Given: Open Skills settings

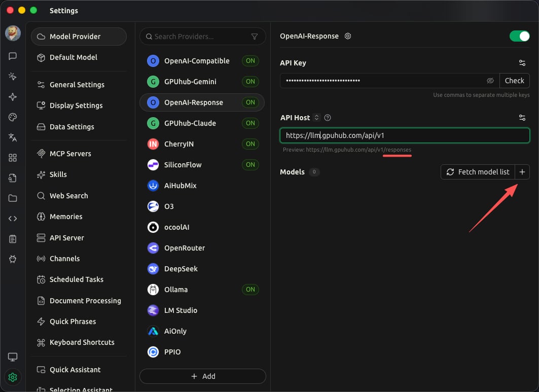Looking at the screenshot, I should click(x=79, y=174).
